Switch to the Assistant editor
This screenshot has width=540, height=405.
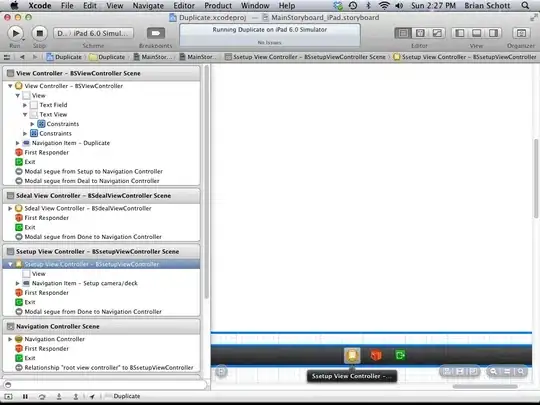click(420, 33)
